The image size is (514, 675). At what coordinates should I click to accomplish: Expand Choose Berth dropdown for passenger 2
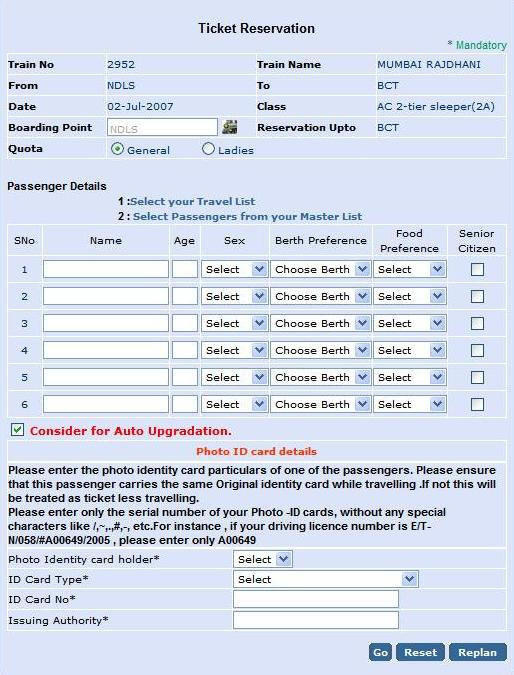321,296
